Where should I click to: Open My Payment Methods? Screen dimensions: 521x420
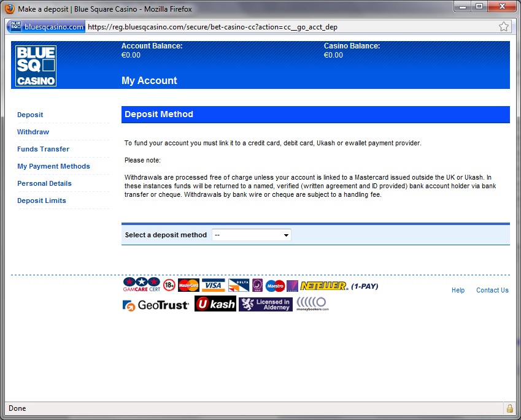[53, 166]
